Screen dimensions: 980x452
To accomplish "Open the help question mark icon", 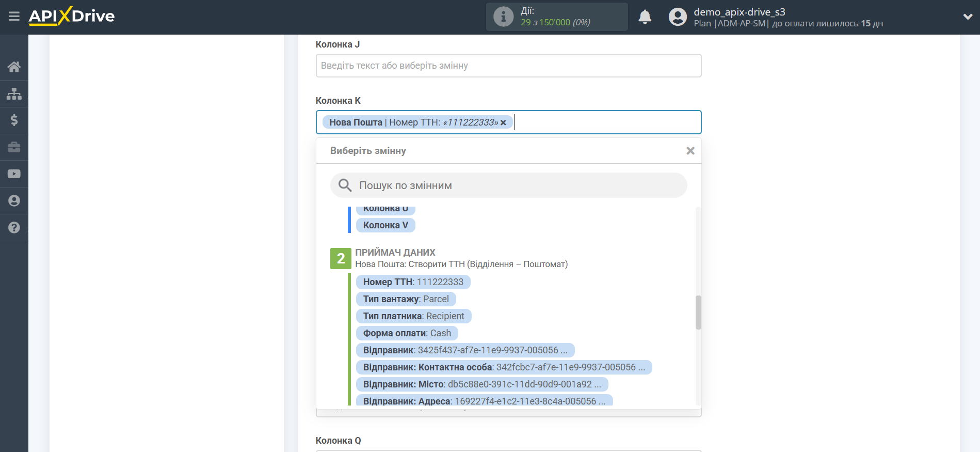I will click(x=14, y=228).
